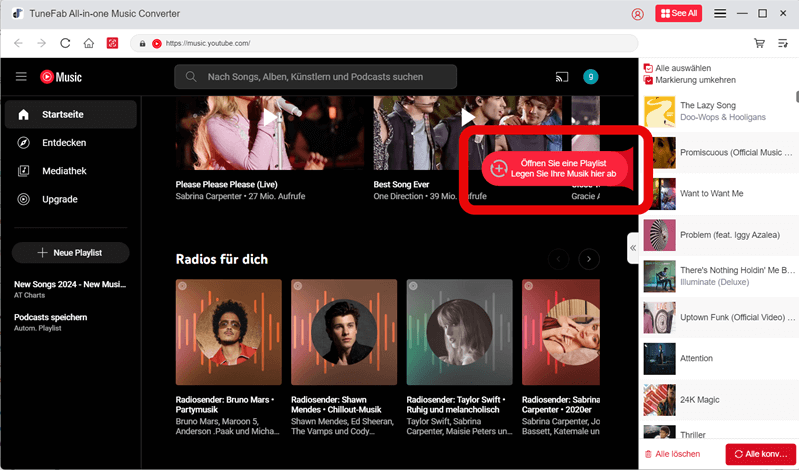Select Attention in list
Image resolution: width=800 pixels, height=470 pixels.
[x=719, y=358]
